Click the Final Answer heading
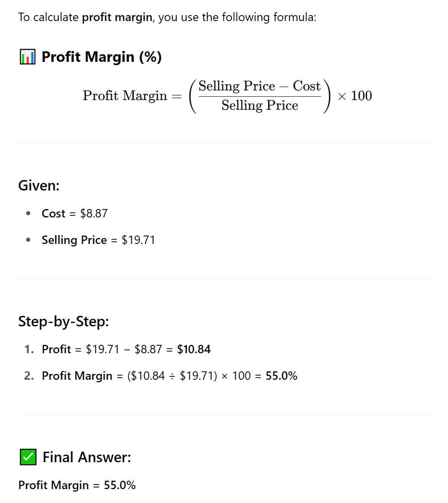Screen dimensions: 448x503 pos(87,457)
